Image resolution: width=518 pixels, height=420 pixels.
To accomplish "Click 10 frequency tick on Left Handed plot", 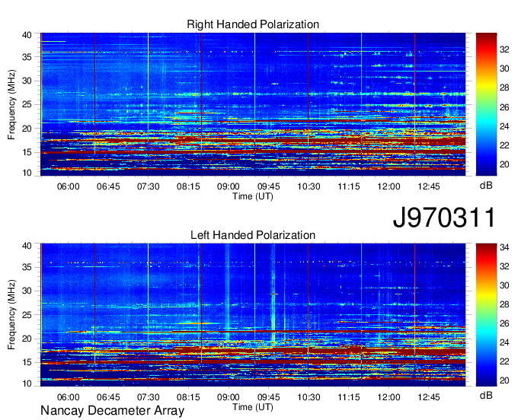I will pyautogui.click(x=27, y=383).
